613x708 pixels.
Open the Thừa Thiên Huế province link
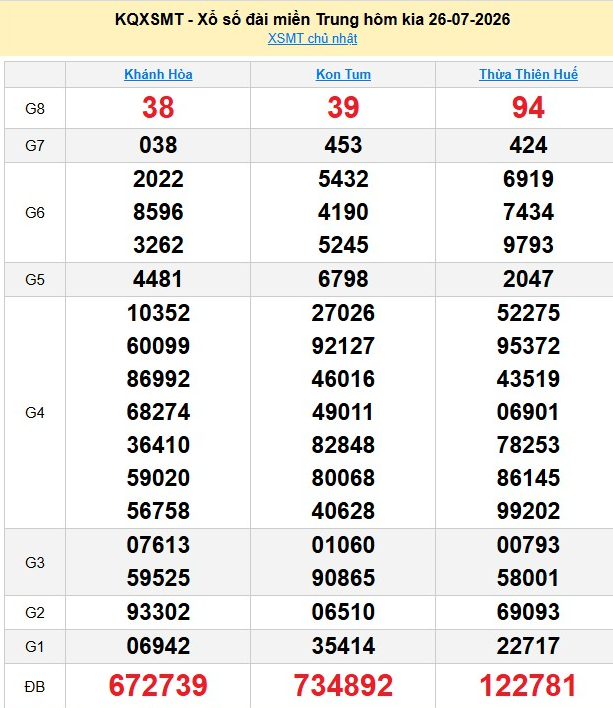(x=528, y=74)
